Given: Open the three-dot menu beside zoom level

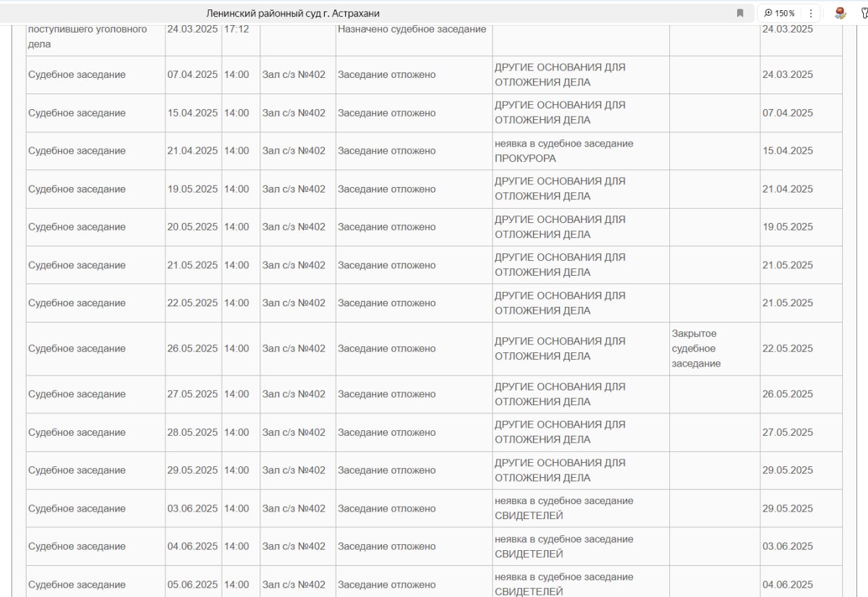Looking at the screenshot, I should [x=810, y=13].
